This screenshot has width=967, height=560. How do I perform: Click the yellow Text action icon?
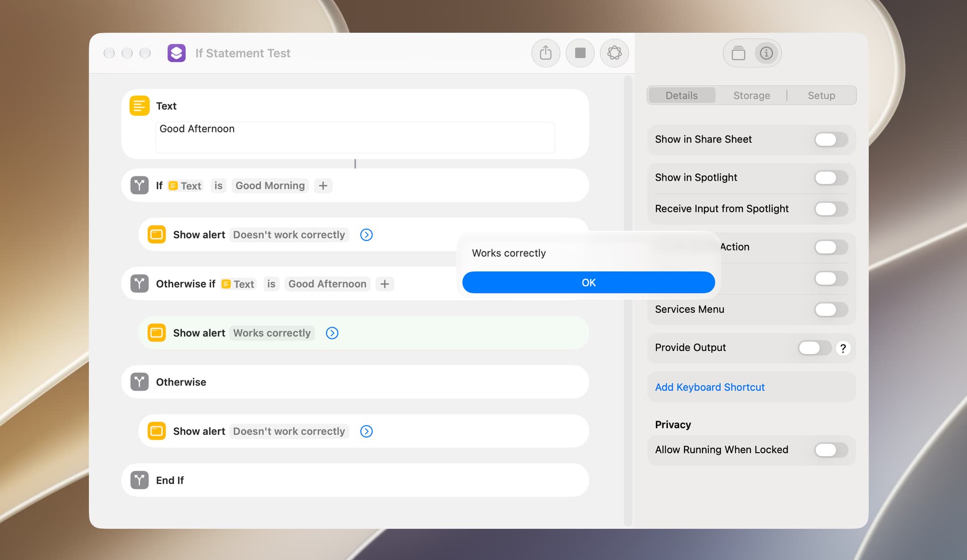click(x=140, y=106)
